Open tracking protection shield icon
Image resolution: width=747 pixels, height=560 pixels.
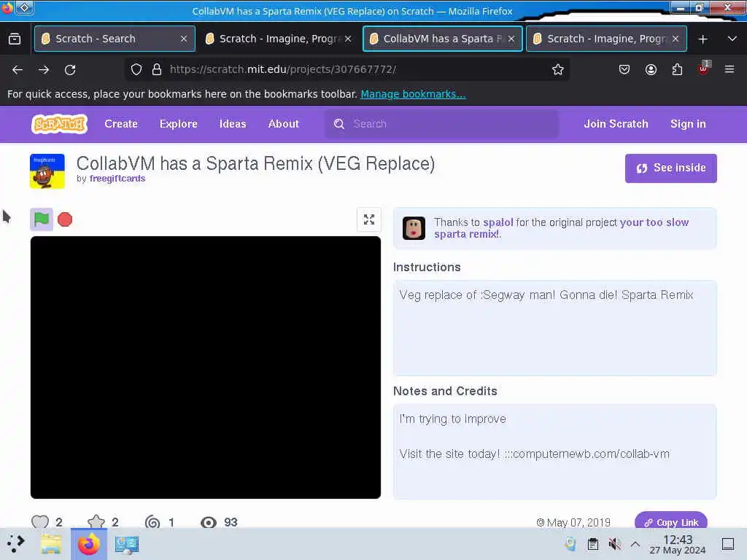136,69
